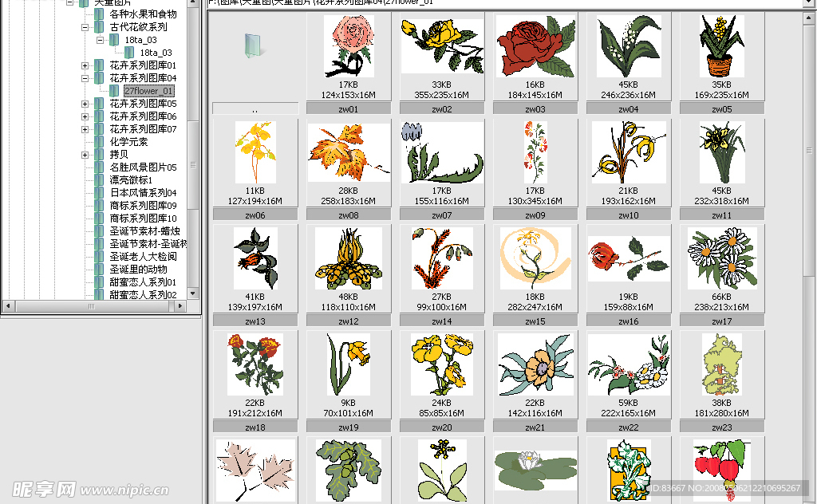Select the zw05 potted plant thumbnail
The image size is (817, 504).
pyautogui.click(x=722, y=46)
